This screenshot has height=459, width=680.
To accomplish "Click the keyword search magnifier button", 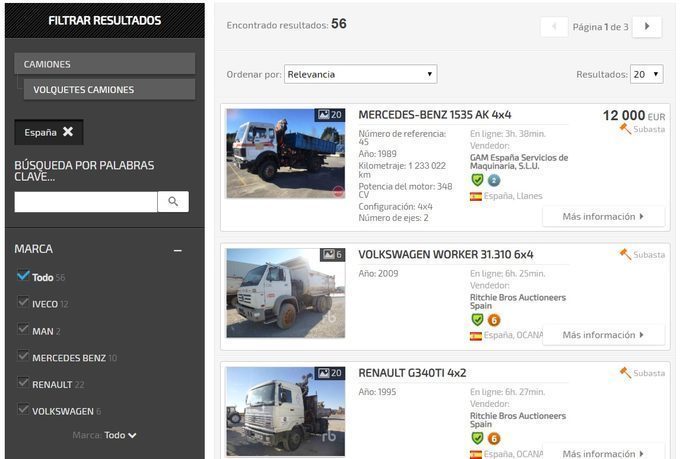I will [x=173, y=202].
